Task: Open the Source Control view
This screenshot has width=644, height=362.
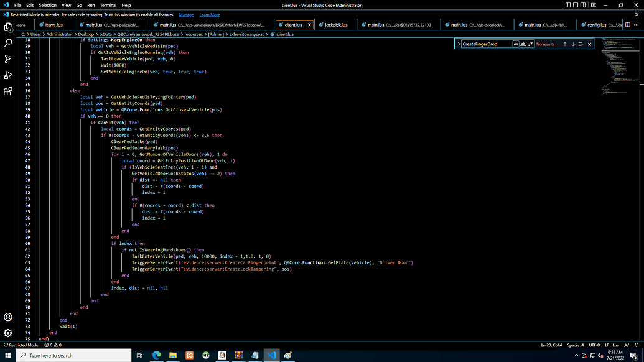Action: tap(8, 59)
